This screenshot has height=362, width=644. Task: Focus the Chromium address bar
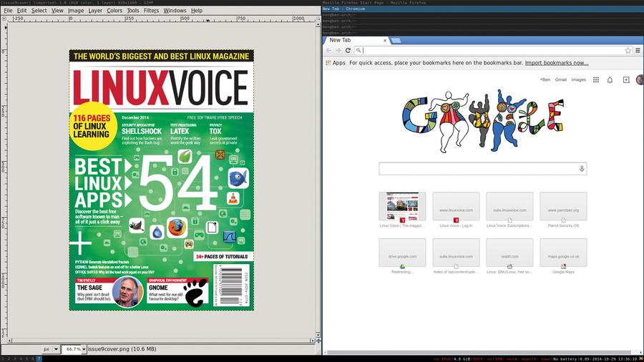pyautogui.click(x=493, y=51)
